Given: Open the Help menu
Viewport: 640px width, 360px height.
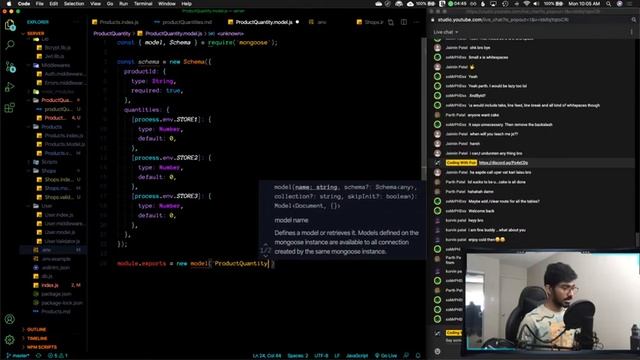Looking at the screenshot, I should pos(187,4).
